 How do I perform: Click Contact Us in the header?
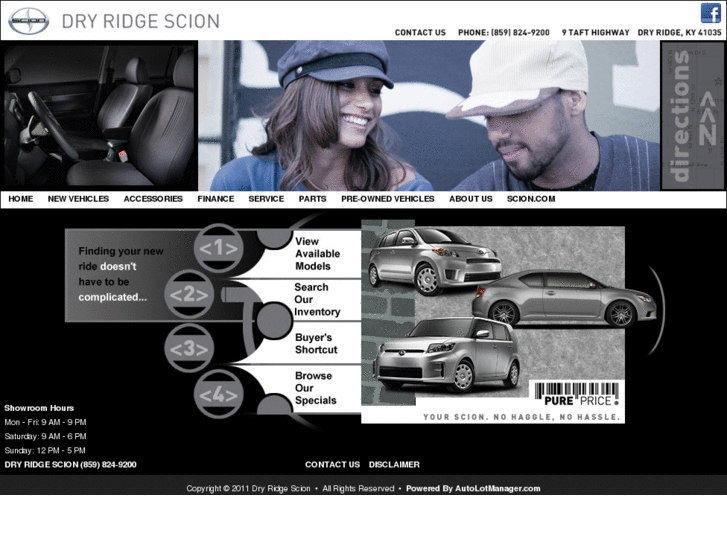click(420, 32)
